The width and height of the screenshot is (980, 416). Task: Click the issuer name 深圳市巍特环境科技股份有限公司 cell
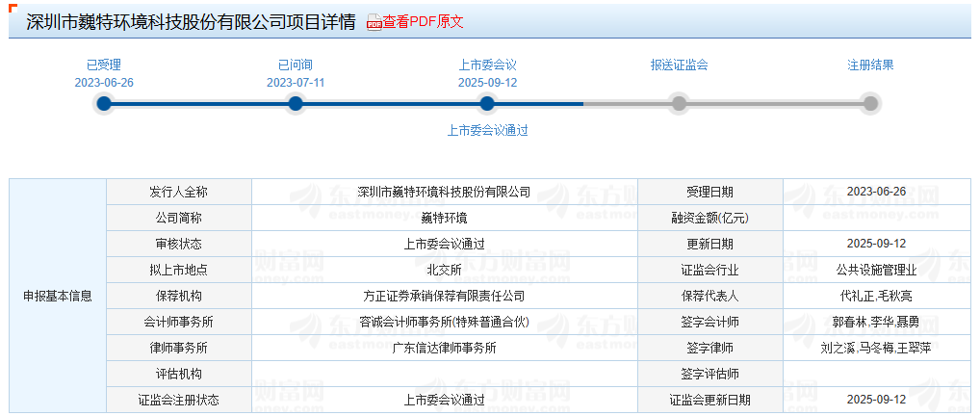445,192
